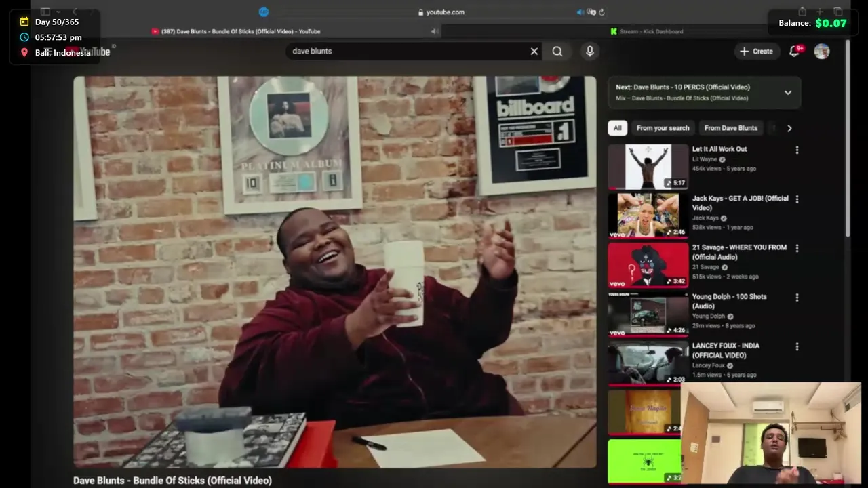Click the YouTube page scrollbar
The image size is (868, 488).
click(x=847, y=139)
